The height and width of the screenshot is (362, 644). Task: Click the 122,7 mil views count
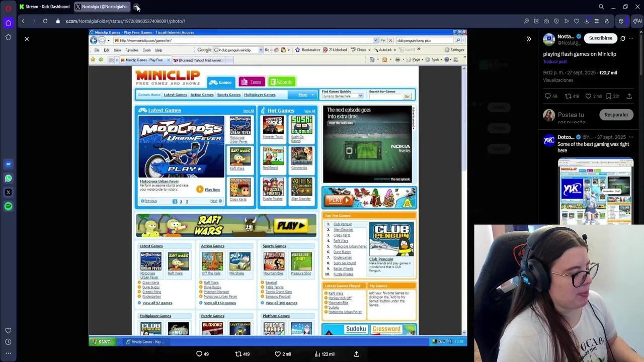click(x=608, y=73)
